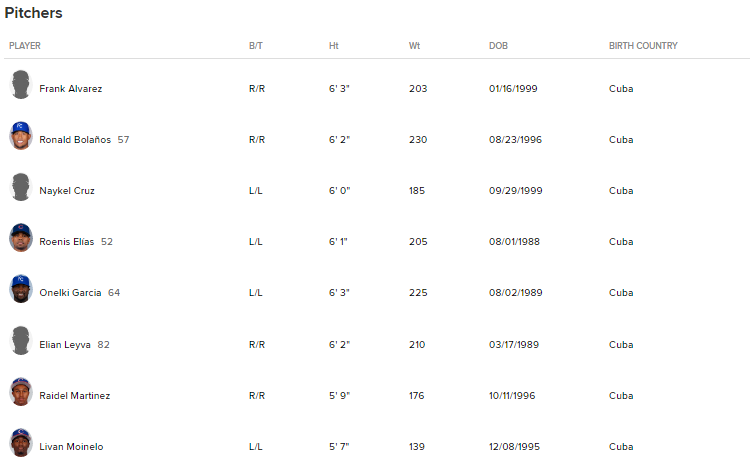
Task: Open Frank Alvarez's silhouette headshot
Action: click(21, 85)
